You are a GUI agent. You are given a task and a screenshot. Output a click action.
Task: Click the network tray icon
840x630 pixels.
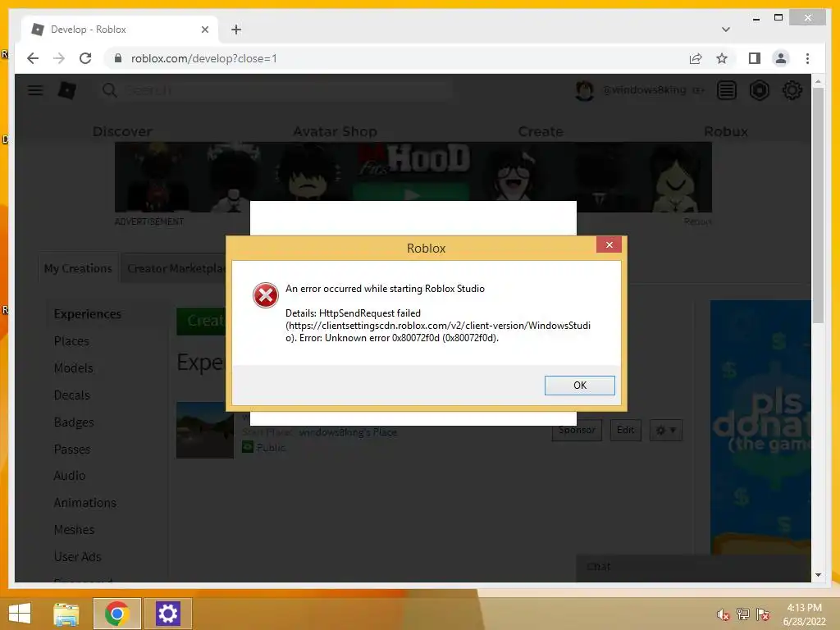[743, 614]
